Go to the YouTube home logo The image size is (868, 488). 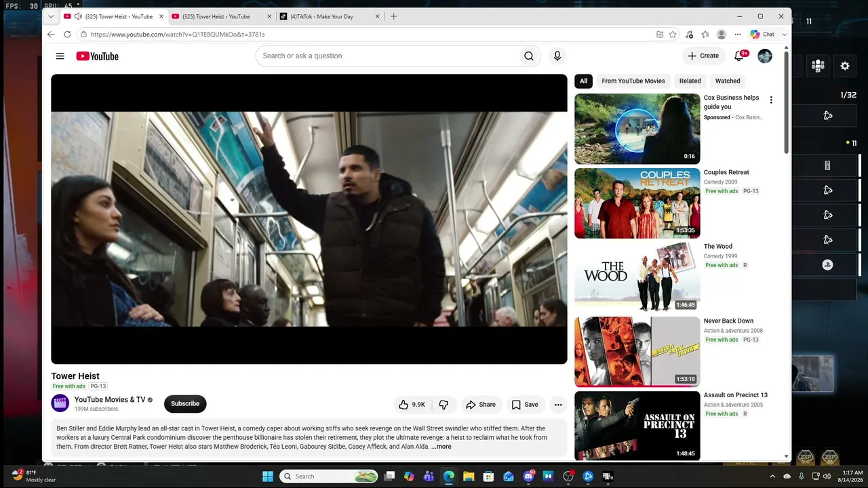[x=97, y=56]
